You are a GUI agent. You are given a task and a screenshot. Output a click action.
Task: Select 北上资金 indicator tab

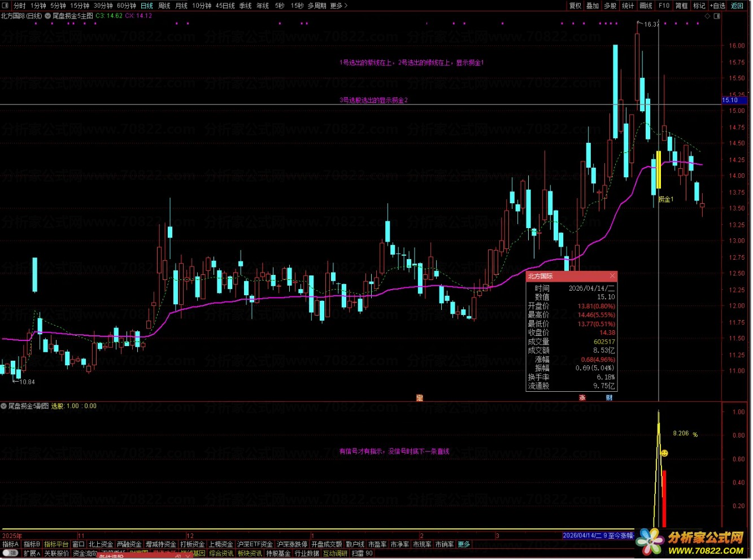pyautogui.click(x=101, y=545)
